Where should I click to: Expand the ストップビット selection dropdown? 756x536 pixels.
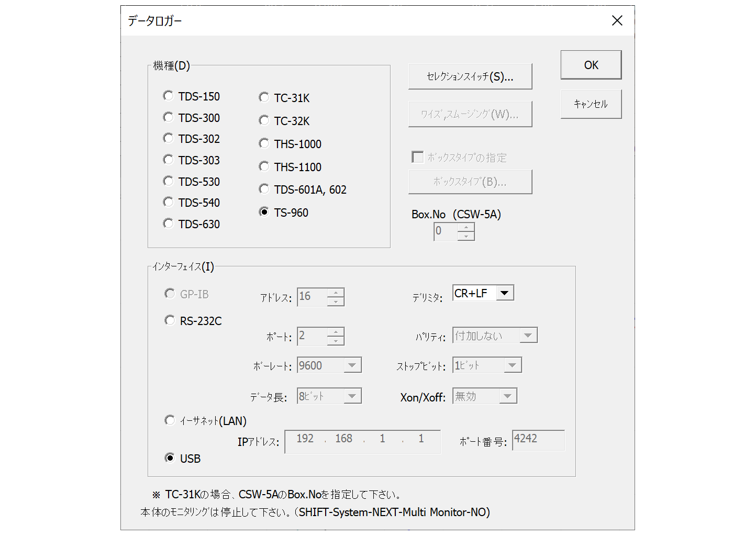pos(513,365)
